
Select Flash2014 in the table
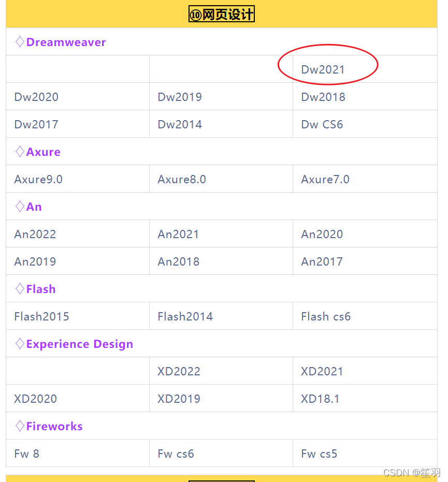[x=185, y=317]
